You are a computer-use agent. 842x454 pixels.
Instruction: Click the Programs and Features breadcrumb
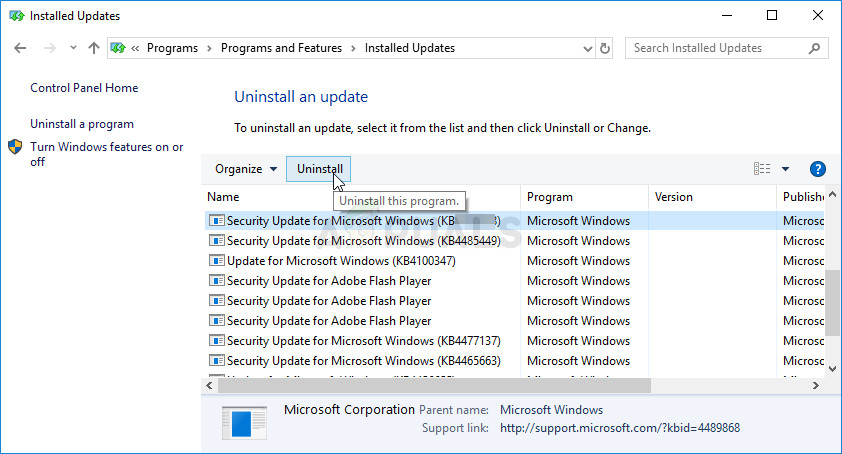(281, 48)
